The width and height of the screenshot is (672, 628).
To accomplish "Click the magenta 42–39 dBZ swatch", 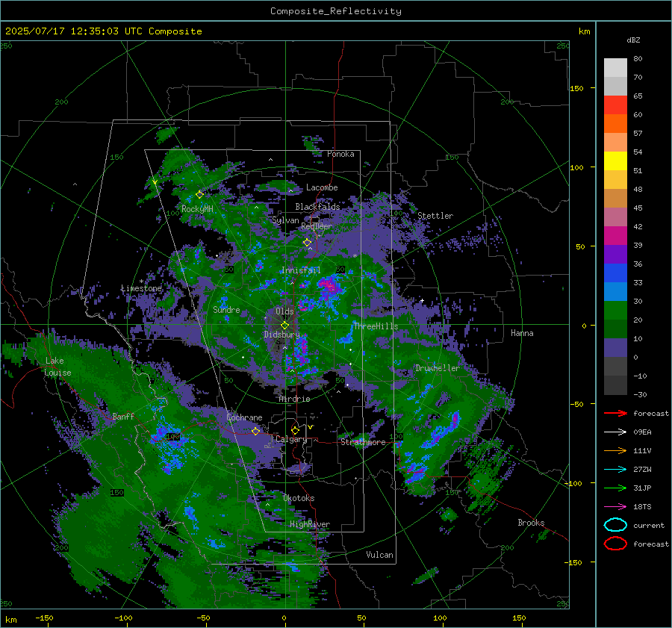I will click(x=615, y=236).
